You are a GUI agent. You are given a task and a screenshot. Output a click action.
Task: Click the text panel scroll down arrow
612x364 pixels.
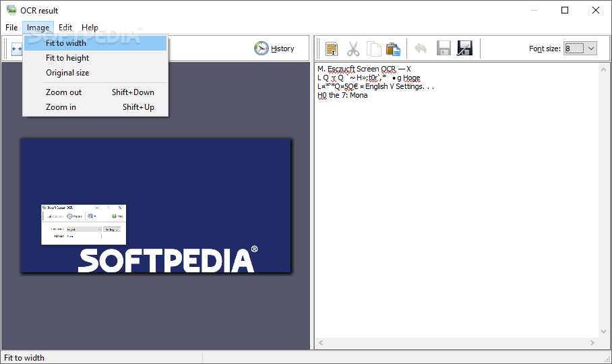coord(603,332)
